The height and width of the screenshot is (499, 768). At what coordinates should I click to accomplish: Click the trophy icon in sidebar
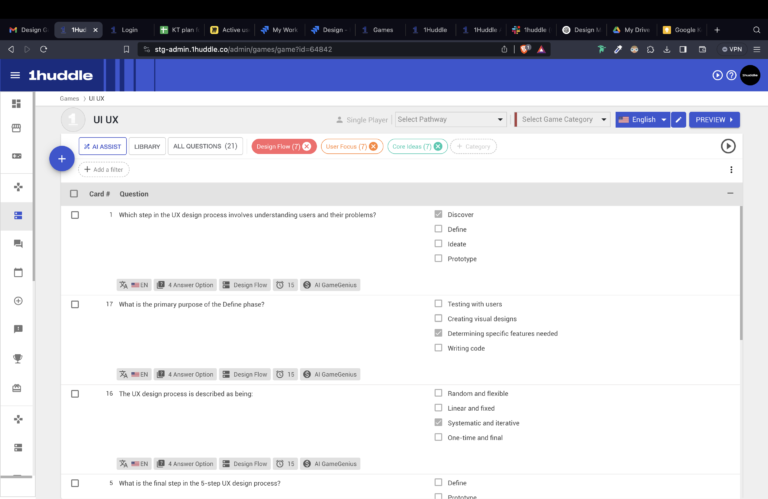coord(17,358)
